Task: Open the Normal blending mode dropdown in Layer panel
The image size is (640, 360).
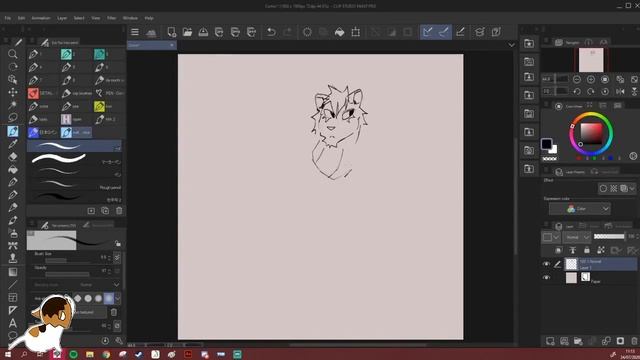Action: [576, 237]
